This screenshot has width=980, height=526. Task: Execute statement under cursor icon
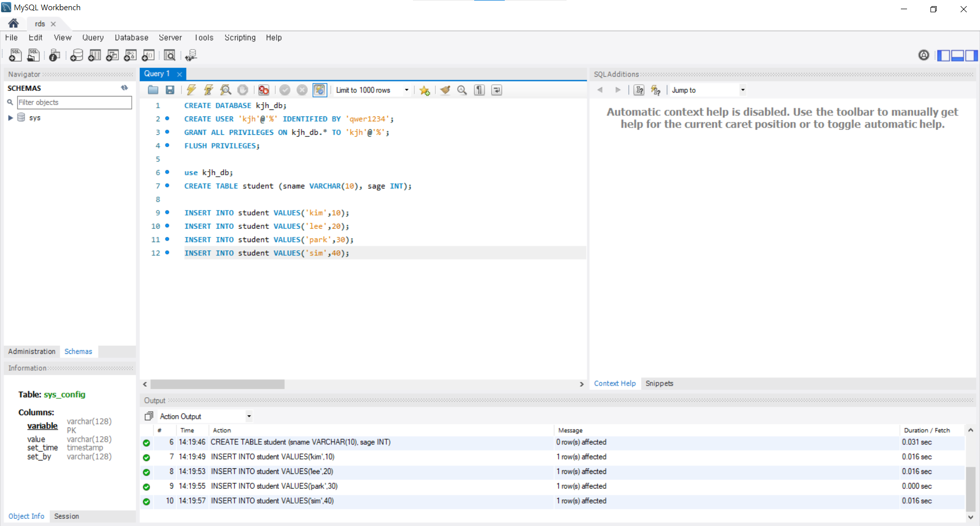(208, 90)
